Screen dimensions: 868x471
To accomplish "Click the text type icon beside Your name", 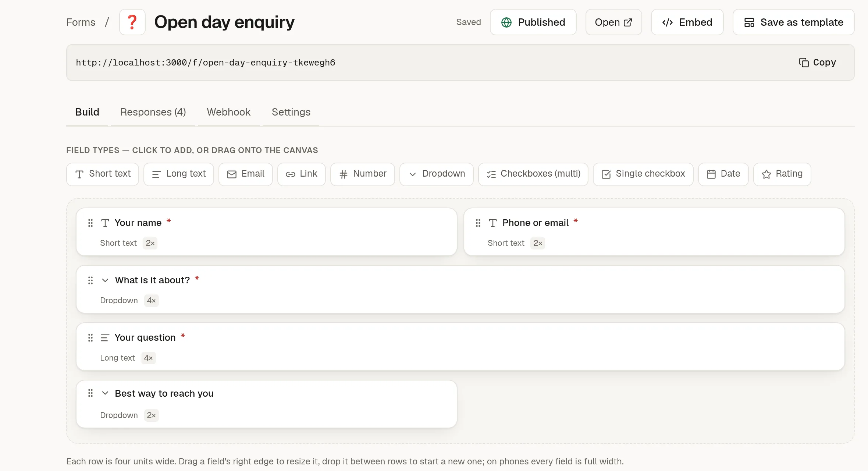I will 105,223.
